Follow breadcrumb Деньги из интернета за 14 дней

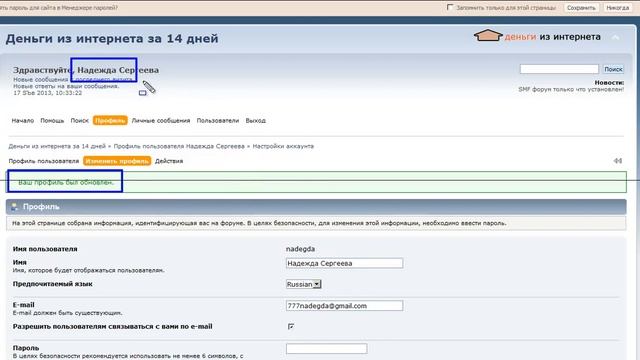(57, 146)
